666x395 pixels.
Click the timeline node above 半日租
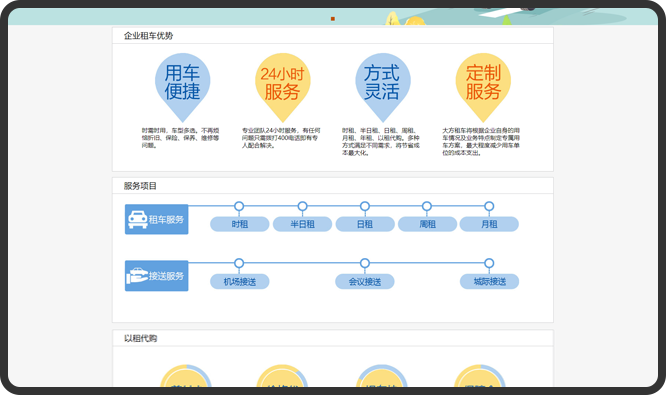302,206
